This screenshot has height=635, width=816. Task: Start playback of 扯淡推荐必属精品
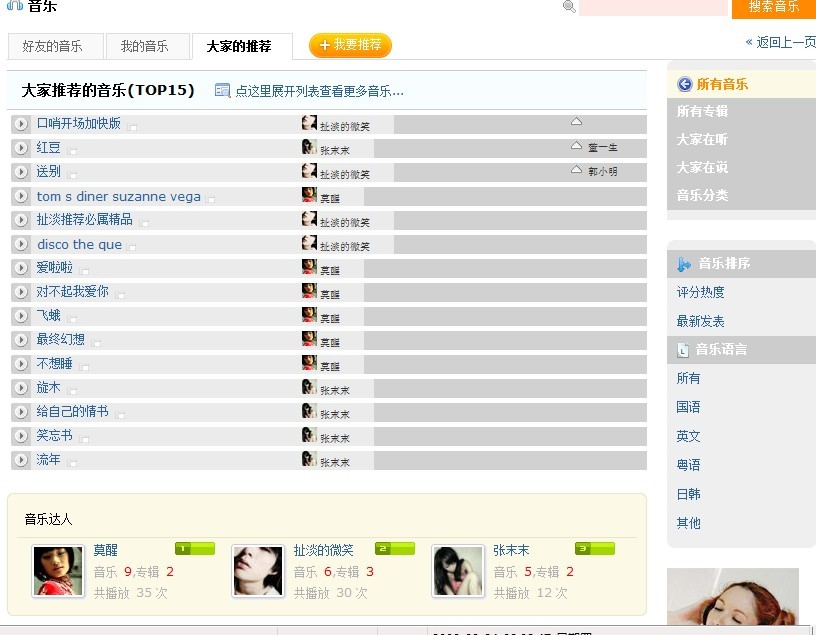pos(21,220)
